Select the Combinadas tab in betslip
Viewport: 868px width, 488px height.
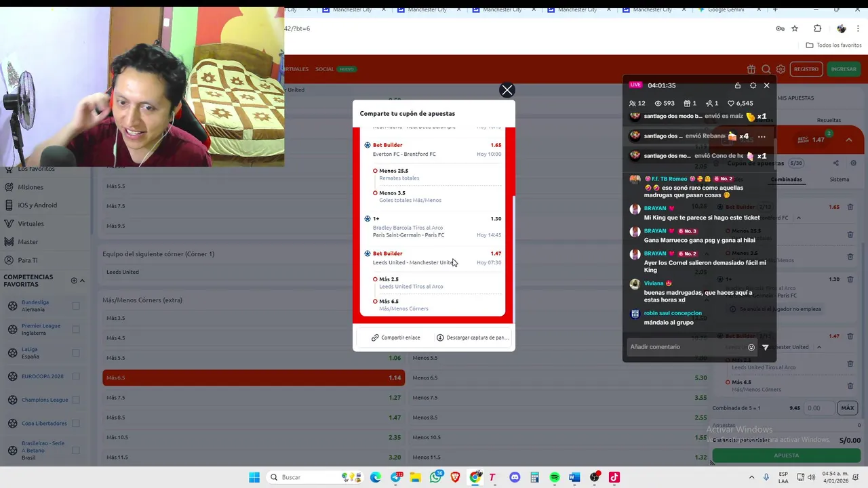(787, 180)
